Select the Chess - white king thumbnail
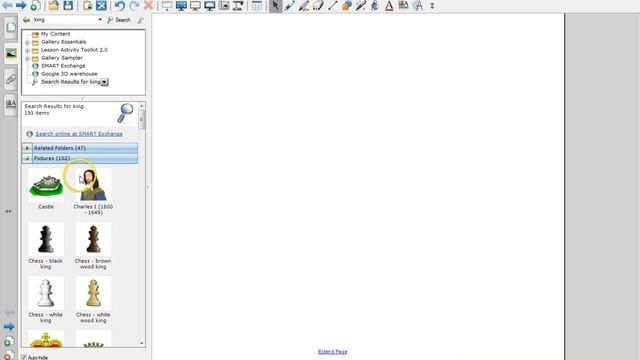This screenshot has height=360, width=640. 46,293
